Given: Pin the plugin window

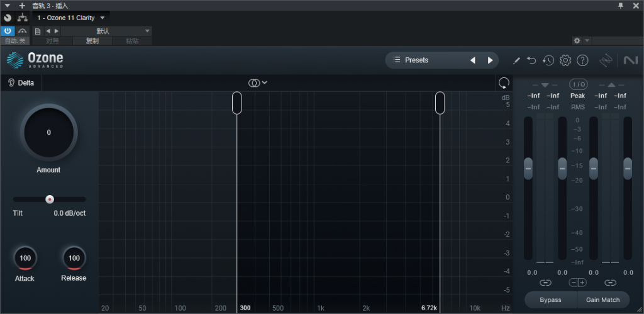Looking at the screenshot, I should pos(621,6).
